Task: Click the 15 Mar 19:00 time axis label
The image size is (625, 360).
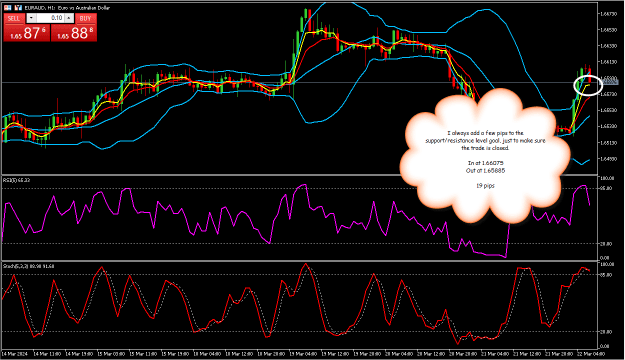Action: 175,354
